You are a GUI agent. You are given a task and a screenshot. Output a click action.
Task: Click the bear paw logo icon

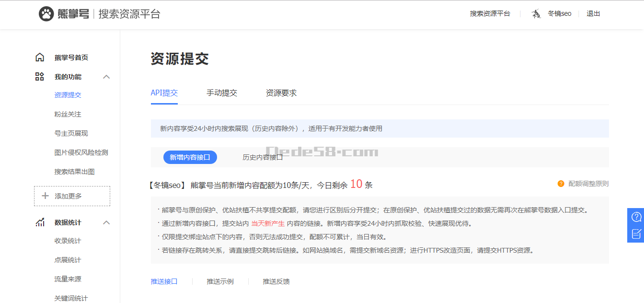pyautogui.click(x=46, y=14)
